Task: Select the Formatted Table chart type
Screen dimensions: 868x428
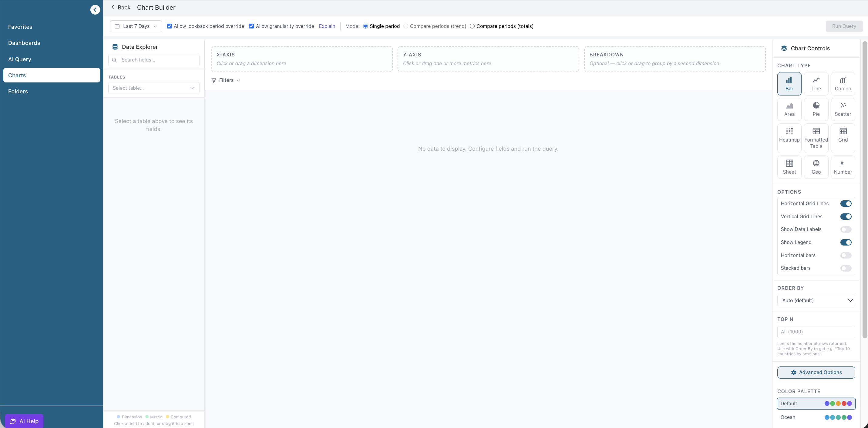Action: [x=816, y=138]
